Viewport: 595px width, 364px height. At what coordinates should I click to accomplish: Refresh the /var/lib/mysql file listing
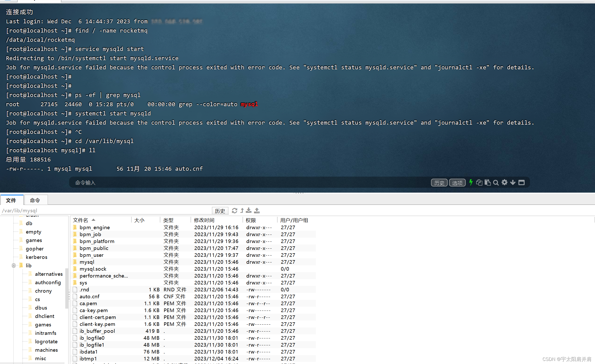click(235, 211)
